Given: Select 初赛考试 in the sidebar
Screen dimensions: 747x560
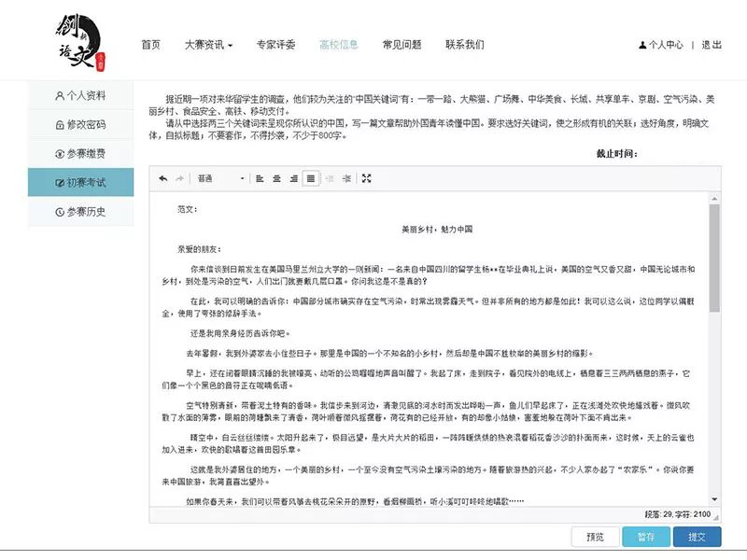Looking at the screenshot, I should click(x=80, y=182).
